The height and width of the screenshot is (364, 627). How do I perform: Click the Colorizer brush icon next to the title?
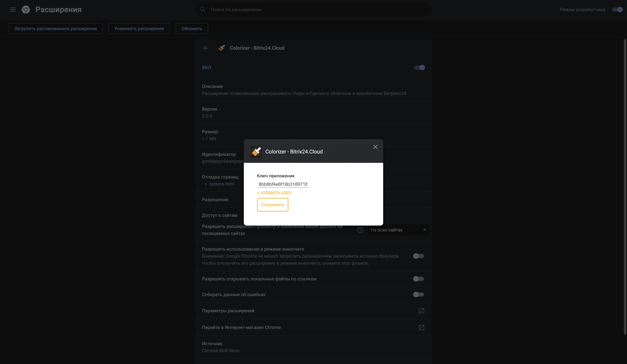(222, 48)
